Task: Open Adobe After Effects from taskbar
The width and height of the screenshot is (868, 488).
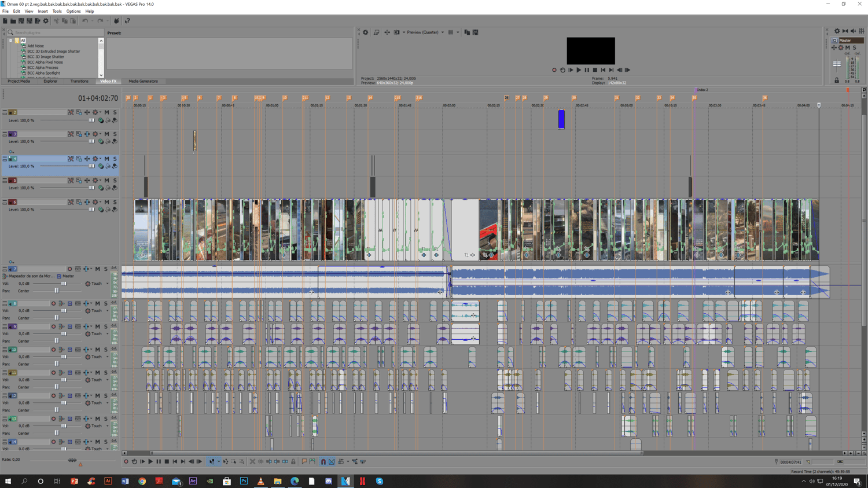Action: point(193,481)
